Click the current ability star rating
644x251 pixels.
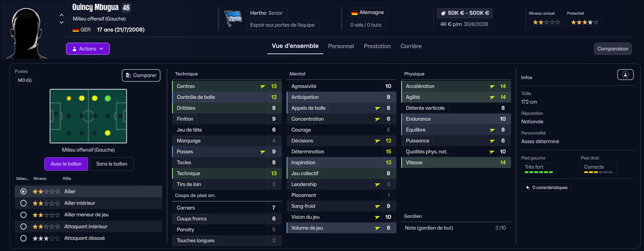tap(546, 22)
